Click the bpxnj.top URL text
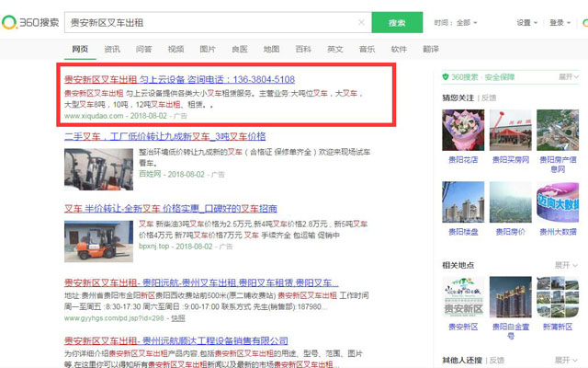The height and width of the screenshot is (368, 588). click(153, 247)
